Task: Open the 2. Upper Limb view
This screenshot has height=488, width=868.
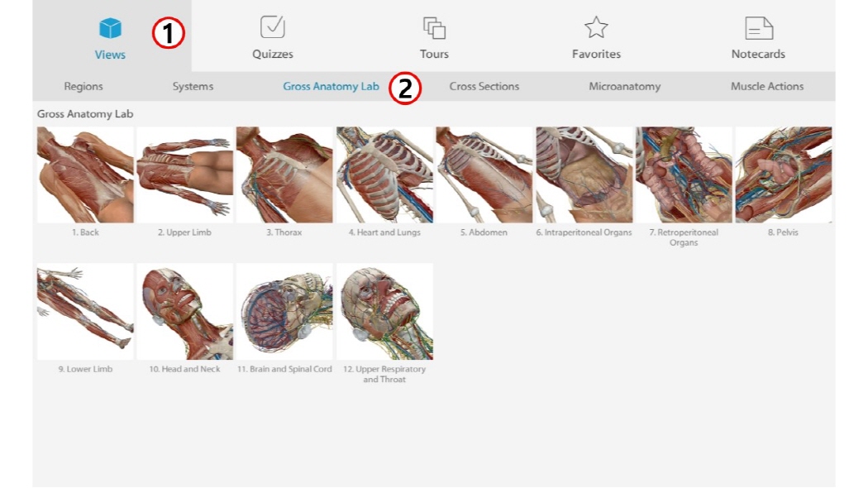Action: tap(185, 175)
